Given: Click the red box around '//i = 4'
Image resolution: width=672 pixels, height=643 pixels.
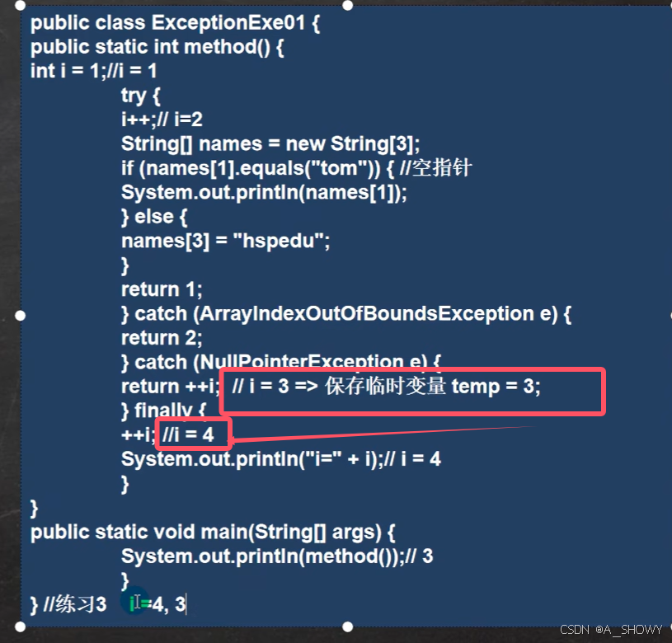Looking at the screenshot, I should pos(194,434).
